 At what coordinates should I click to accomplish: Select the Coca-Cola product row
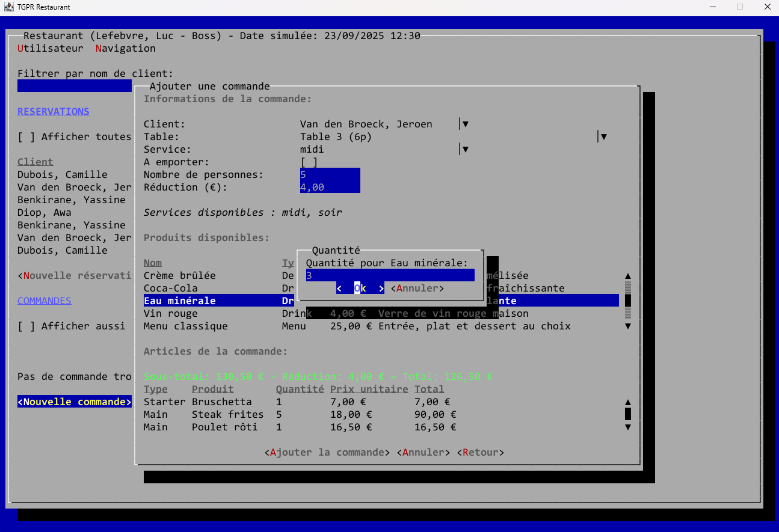coord(381,288)
